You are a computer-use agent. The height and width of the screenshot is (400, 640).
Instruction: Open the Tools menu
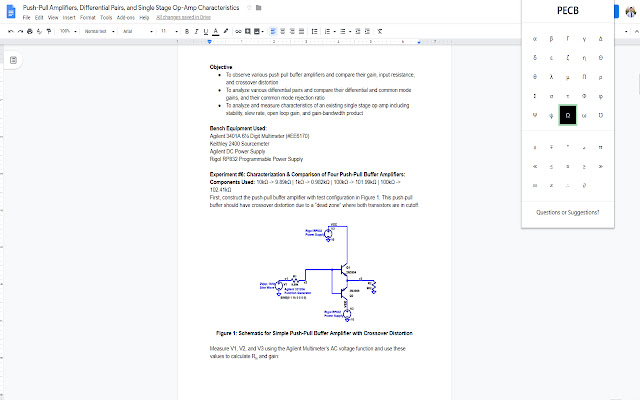coord(106,18)
